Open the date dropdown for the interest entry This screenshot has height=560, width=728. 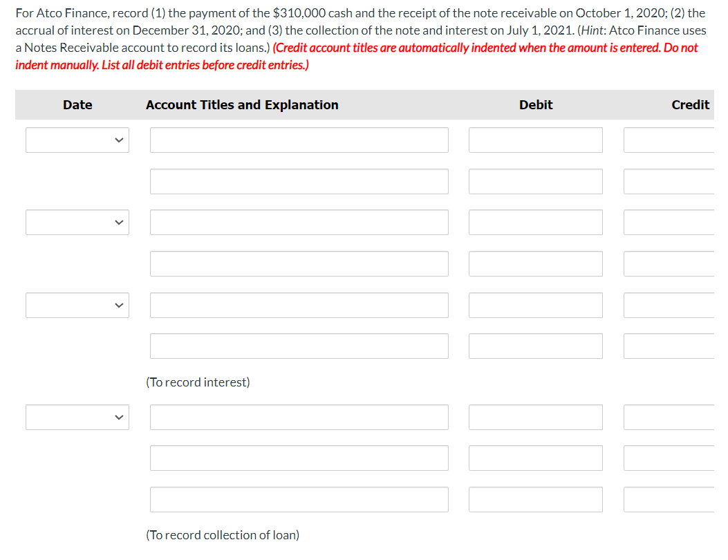[x=77, y=305]
